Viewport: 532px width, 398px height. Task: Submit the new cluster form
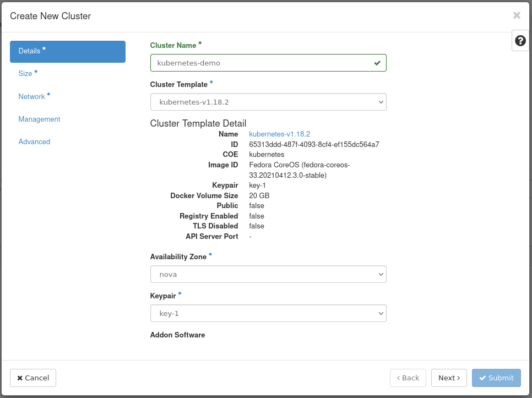click(x=496, y=378)
